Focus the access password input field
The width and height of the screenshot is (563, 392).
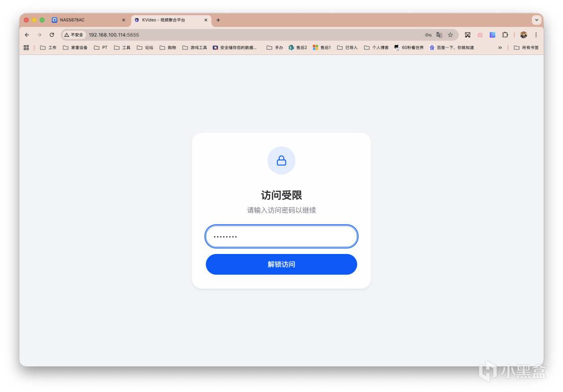click(281, 236)
